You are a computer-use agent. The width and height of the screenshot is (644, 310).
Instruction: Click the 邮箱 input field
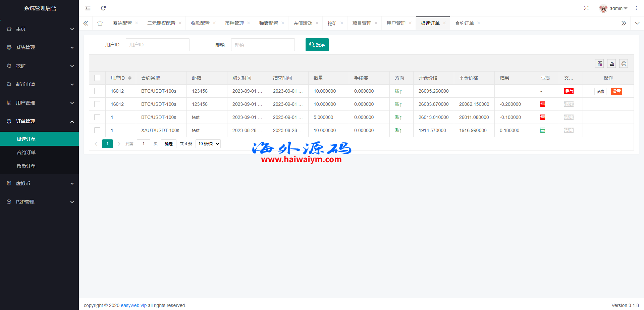point(263,45)
